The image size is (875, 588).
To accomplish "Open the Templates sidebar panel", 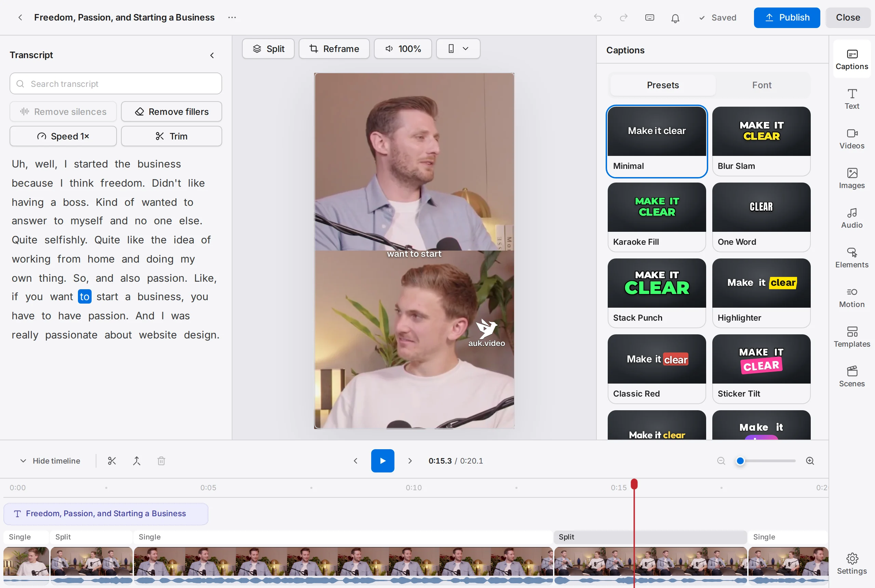I will [851, 337].
